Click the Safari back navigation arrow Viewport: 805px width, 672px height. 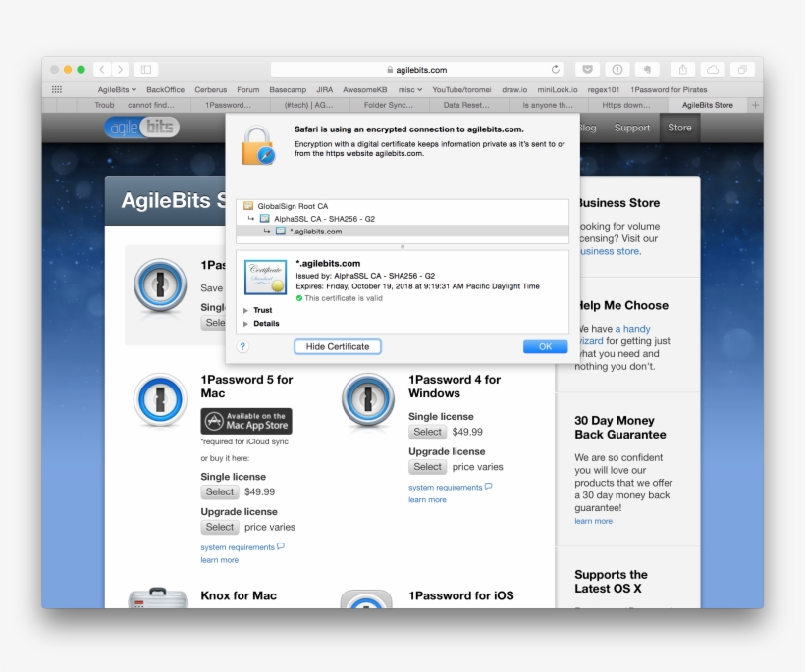102,70
